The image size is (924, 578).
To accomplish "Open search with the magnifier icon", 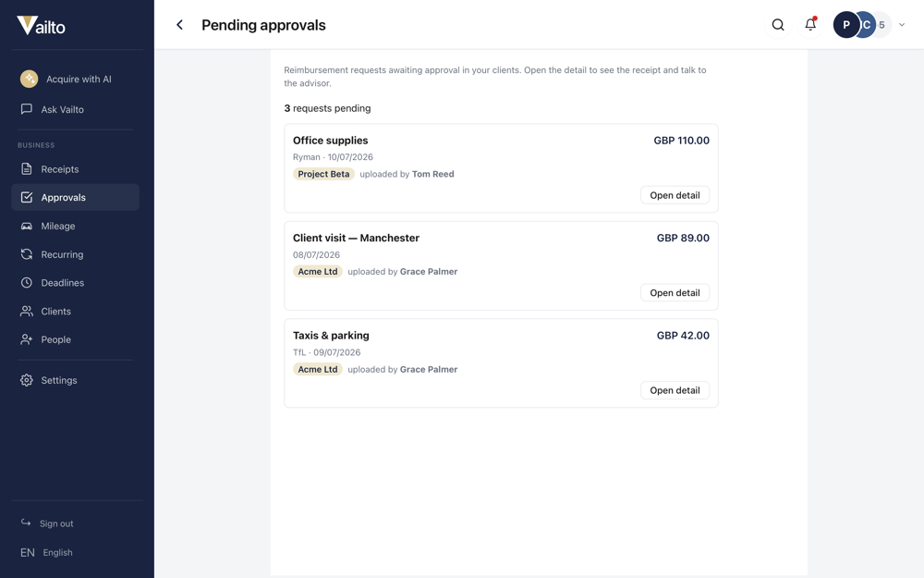I will 778,25.
